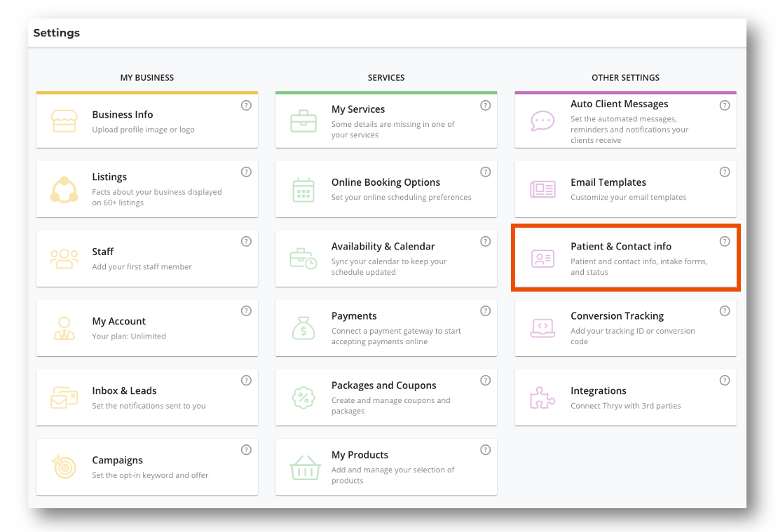This screenshot has height=532, width=778.
Task: Click help question mark on My Services card
Action: [x=485, y=105]
